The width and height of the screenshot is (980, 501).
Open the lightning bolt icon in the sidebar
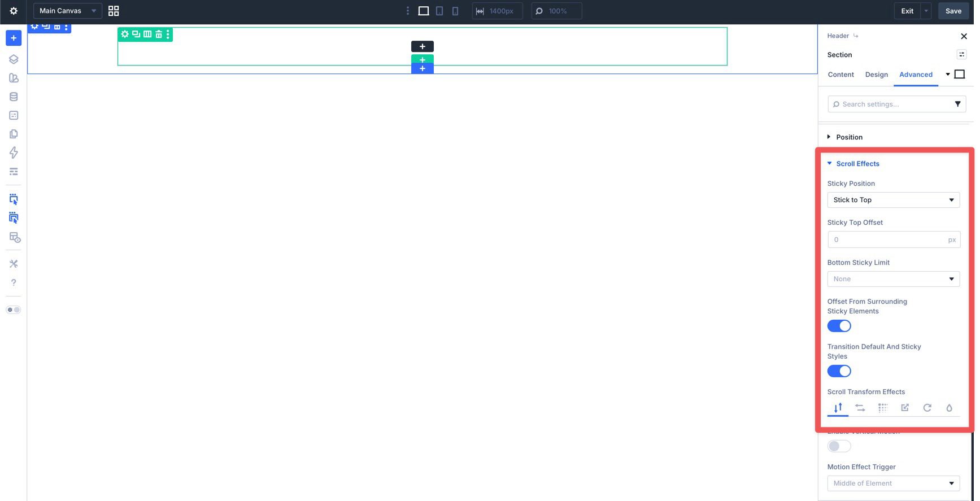point(14,153)
